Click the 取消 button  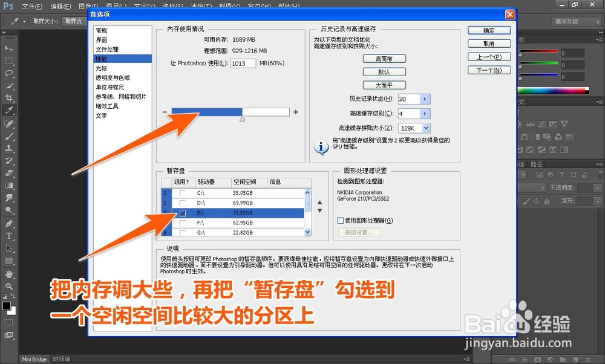click(x=489, y=44)
